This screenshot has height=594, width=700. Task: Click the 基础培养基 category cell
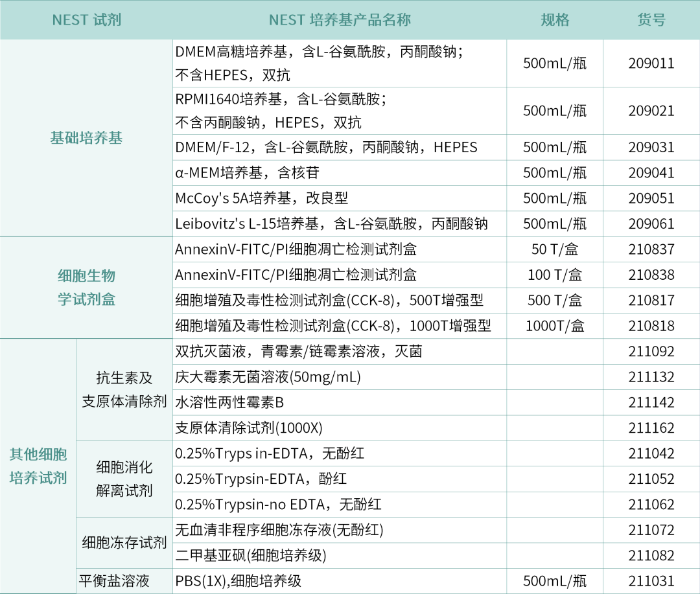(x=86, y=138)
